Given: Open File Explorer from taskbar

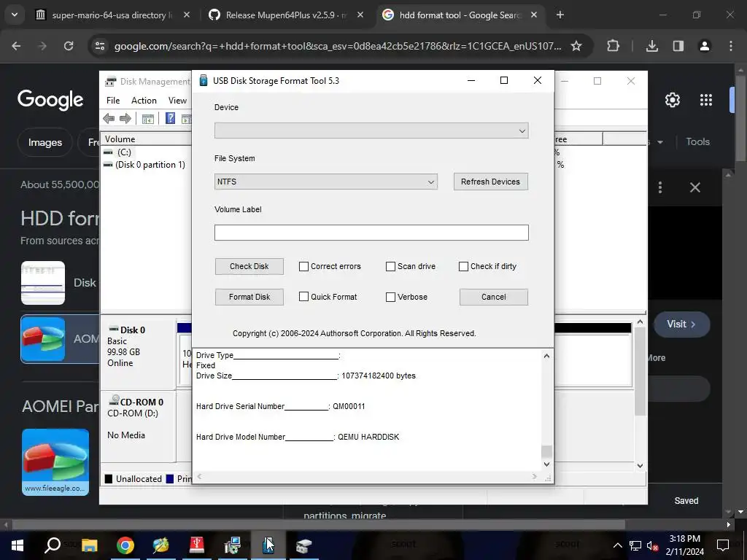Looking at the screenshot, I should click(x=89, y=545).
